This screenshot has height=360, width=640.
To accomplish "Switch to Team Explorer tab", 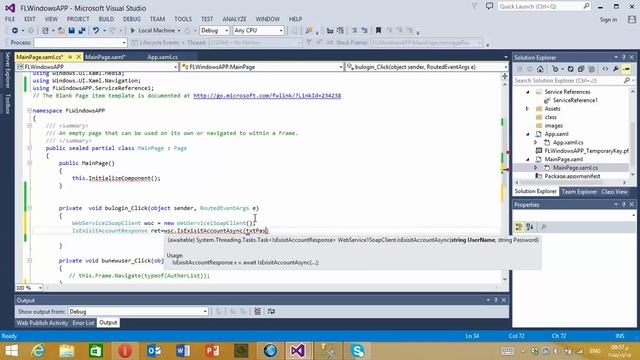I will tap(579, 191).
